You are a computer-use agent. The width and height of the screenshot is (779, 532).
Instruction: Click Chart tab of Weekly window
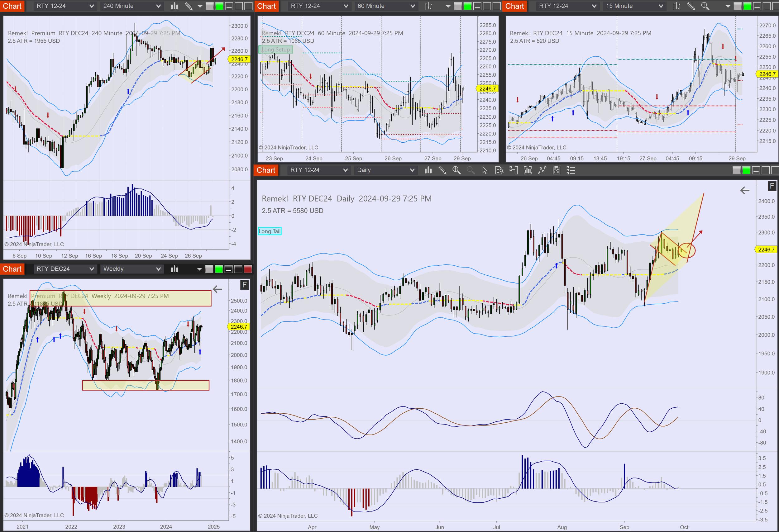pos(12,269)
